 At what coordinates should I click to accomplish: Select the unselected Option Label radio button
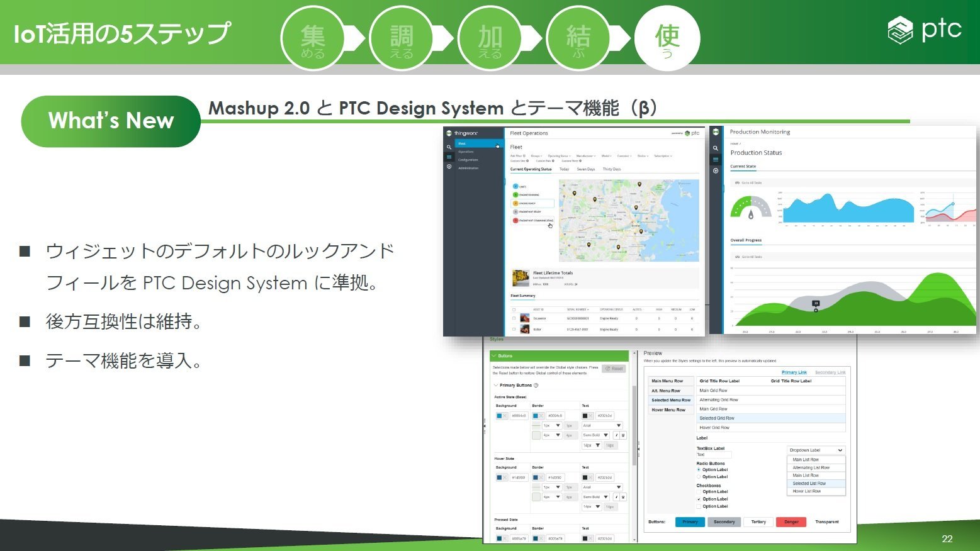coord(699,477)
